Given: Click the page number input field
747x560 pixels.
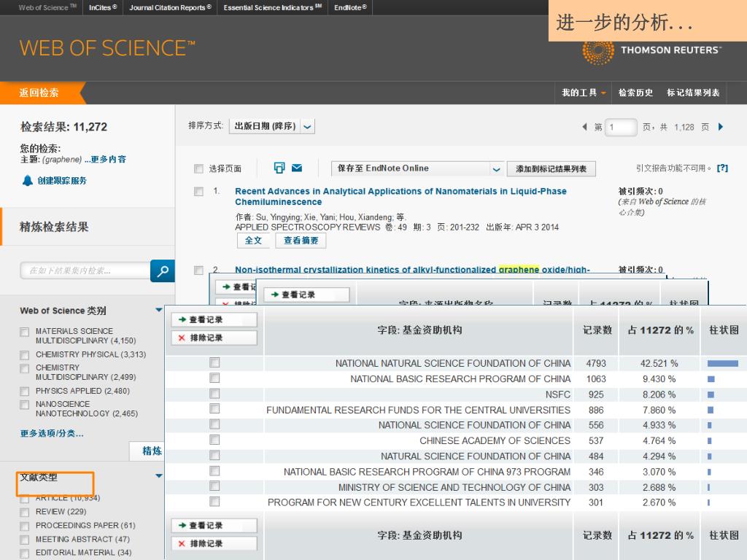Looking at the screenshot, I should pyautogui.click(x=621, y=127).
